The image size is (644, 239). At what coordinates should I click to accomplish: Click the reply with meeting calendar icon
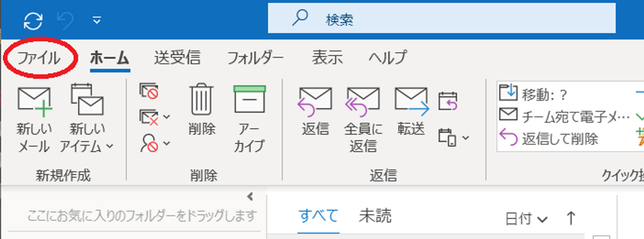click(x=447, y=101)
